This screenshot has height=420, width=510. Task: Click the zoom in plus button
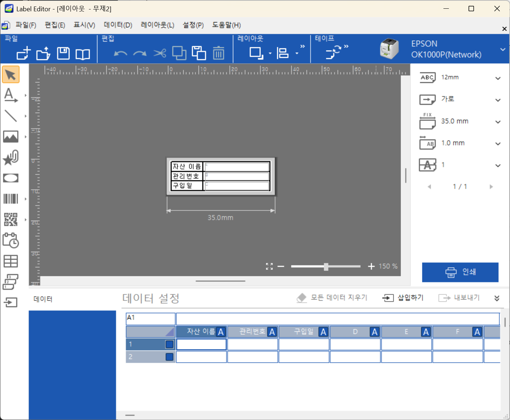(371, 267)
